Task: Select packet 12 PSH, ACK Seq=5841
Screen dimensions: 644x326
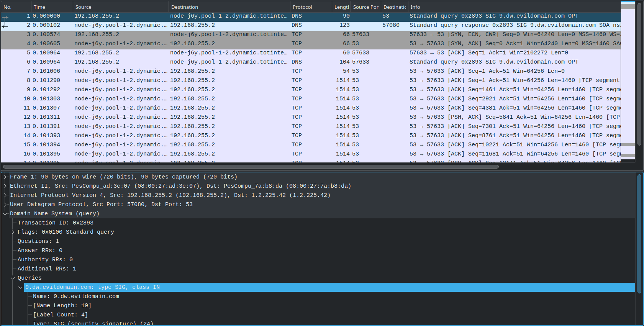Action: click(311, 117)
